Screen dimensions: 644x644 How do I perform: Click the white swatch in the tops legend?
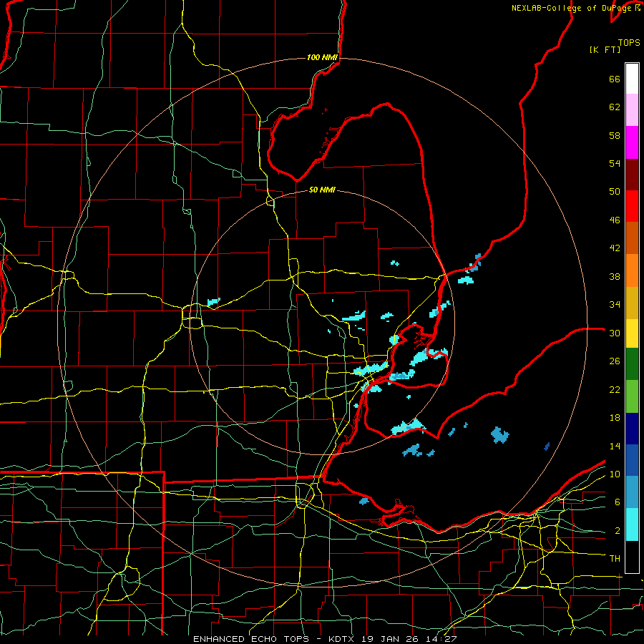(632, 79)
